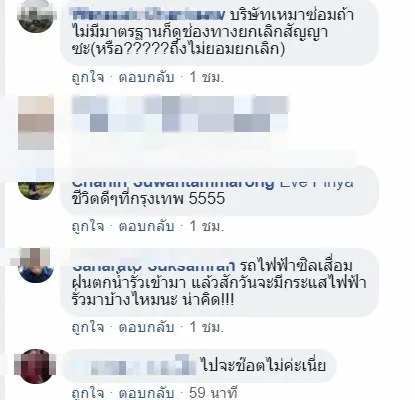Open the 1 ชม. timestamp under ชีวิตดีๆที่กรุงเทพ comment

[206, 226]
